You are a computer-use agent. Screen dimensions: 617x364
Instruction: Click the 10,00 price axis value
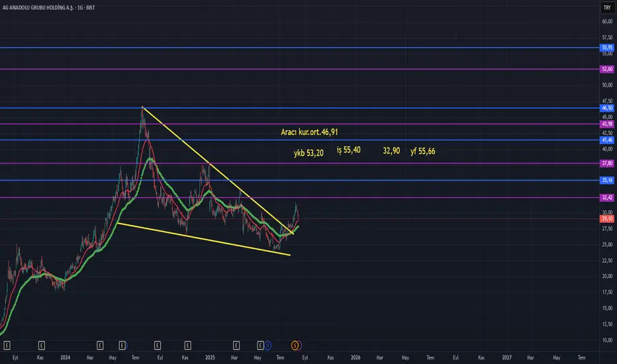pos(607,340)
